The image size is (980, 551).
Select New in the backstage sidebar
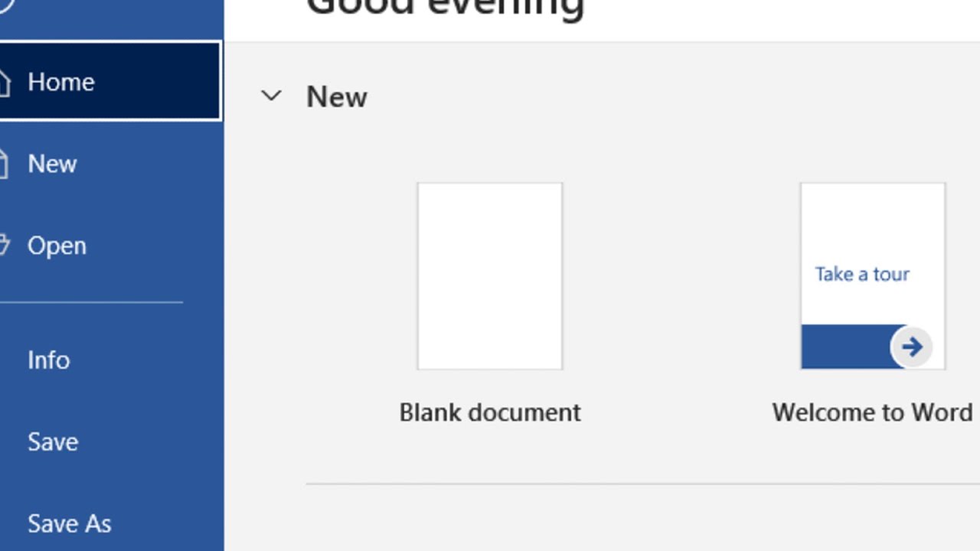110,164
